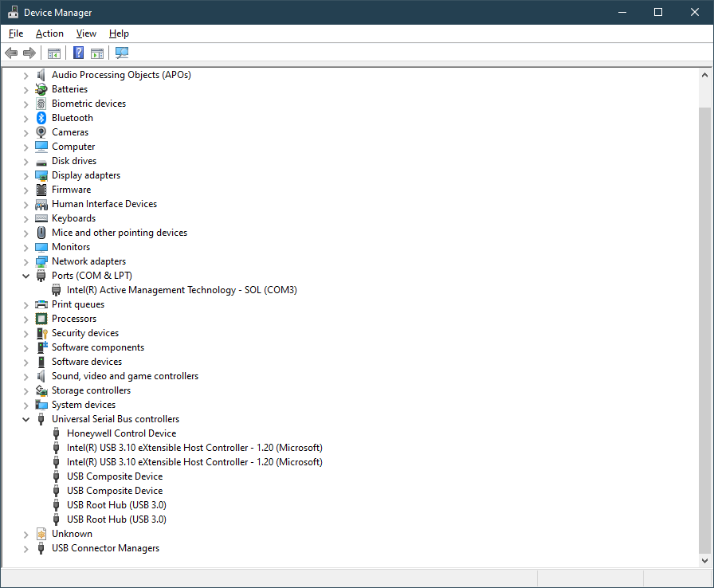
Task: Maximize the Device Manager window
Action: pyautogui.click(x=658, y=12)
